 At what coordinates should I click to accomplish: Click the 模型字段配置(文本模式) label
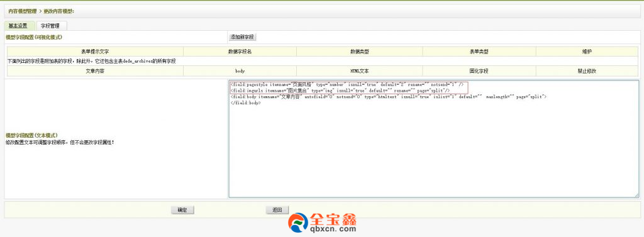pos(31,135)
